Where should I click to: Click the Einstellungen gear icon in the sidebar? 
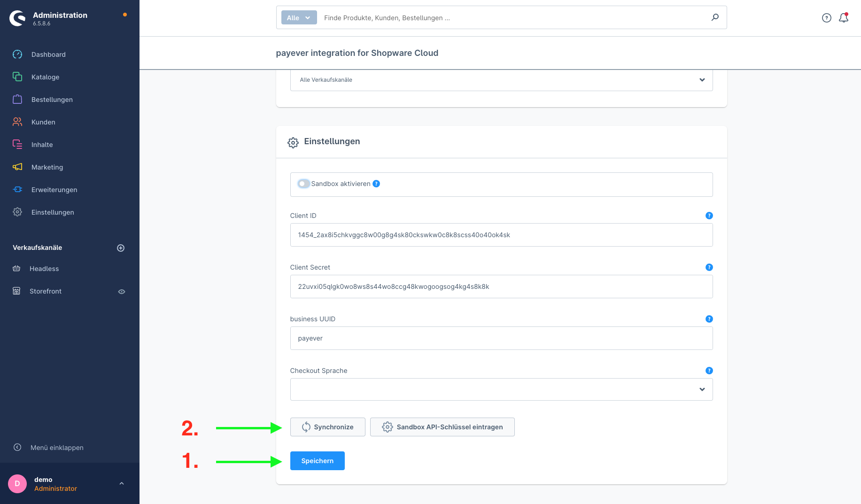coord(17,212)
